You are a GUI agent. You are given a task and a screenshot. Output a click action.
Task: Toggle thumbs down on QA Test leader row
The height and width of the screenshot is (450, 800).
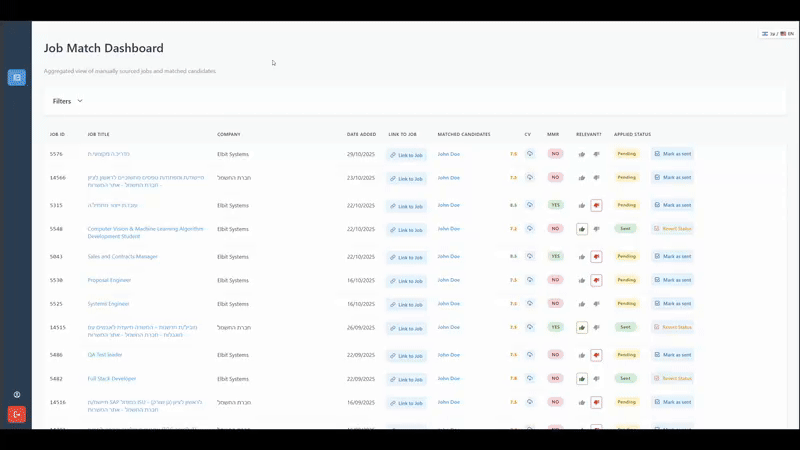[596, 355]
